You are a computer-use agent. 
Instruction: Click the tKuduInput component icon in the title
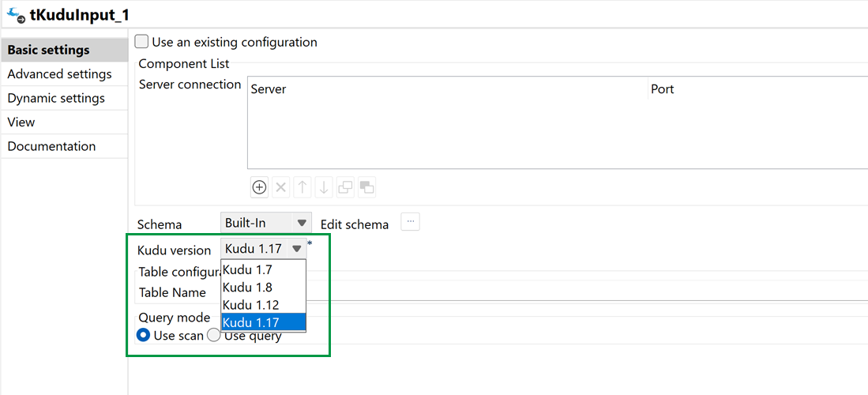click(16, 14)
